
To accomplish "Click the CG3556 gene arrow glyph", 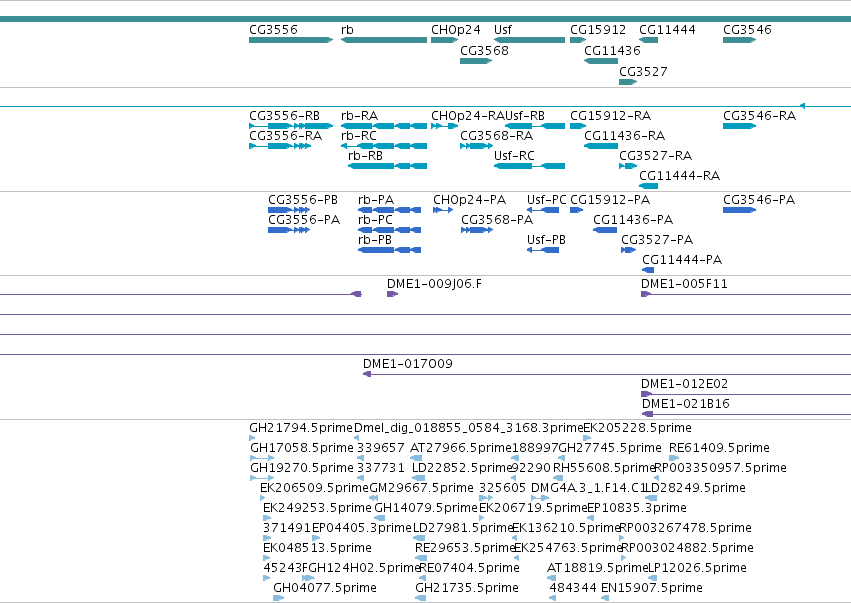I will (x=291, y=40).
